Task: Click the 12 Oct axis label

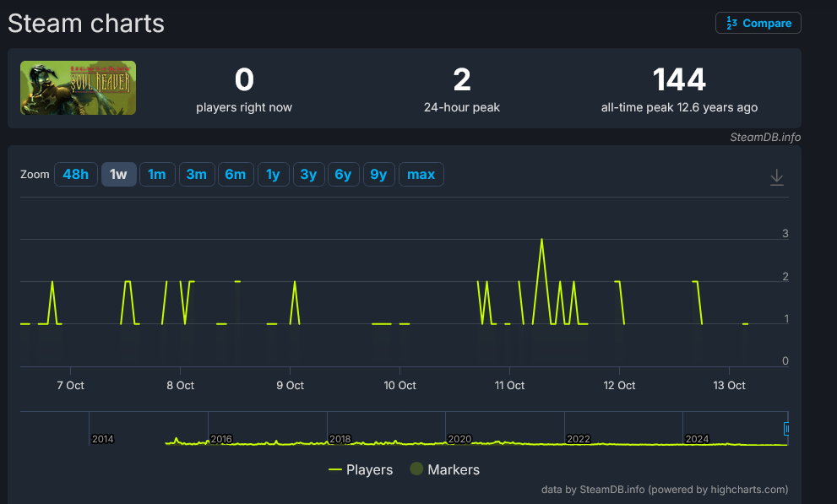Action: [619, 385]
